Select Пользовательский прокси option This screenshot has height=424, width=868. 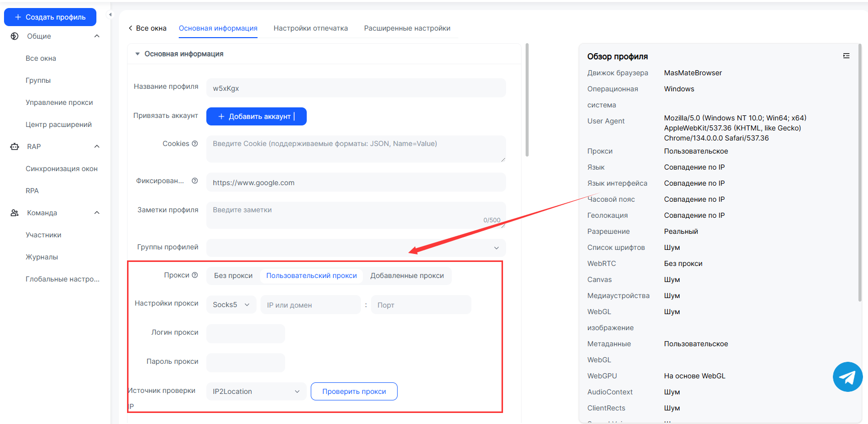pyautogui.click(x=311, y=275)
